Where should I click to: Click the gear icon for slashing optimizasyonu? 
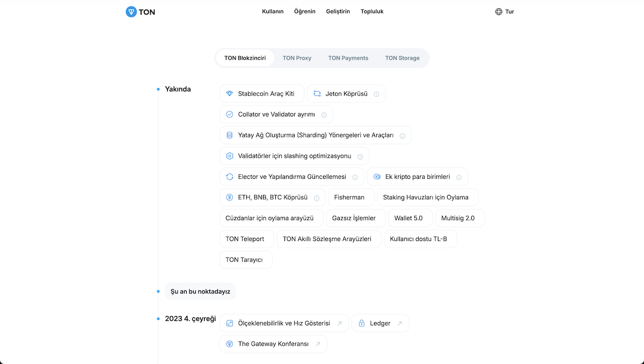point(230,156)
